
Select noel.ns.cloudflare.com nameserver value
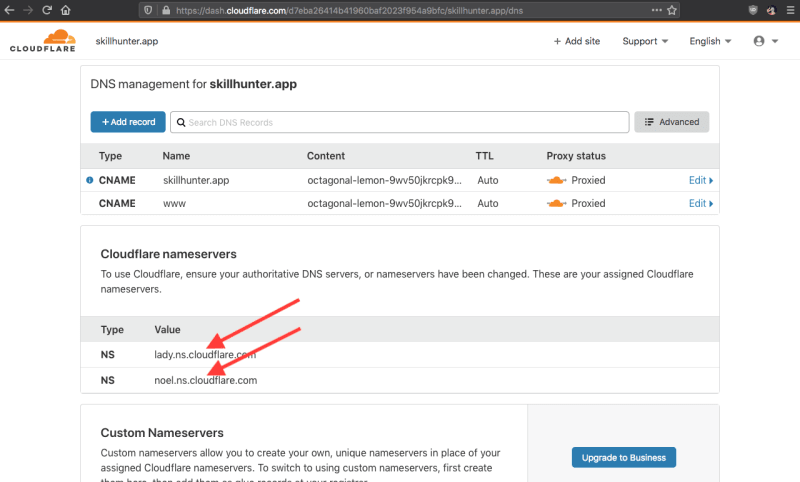(x=206, y=380)
